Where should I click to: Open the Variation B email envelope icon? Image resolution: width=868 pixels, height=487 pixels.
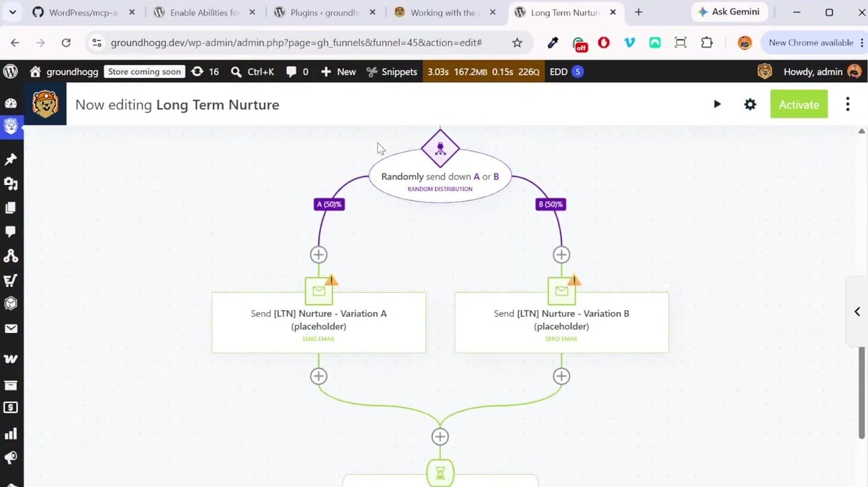click(561, 291)
